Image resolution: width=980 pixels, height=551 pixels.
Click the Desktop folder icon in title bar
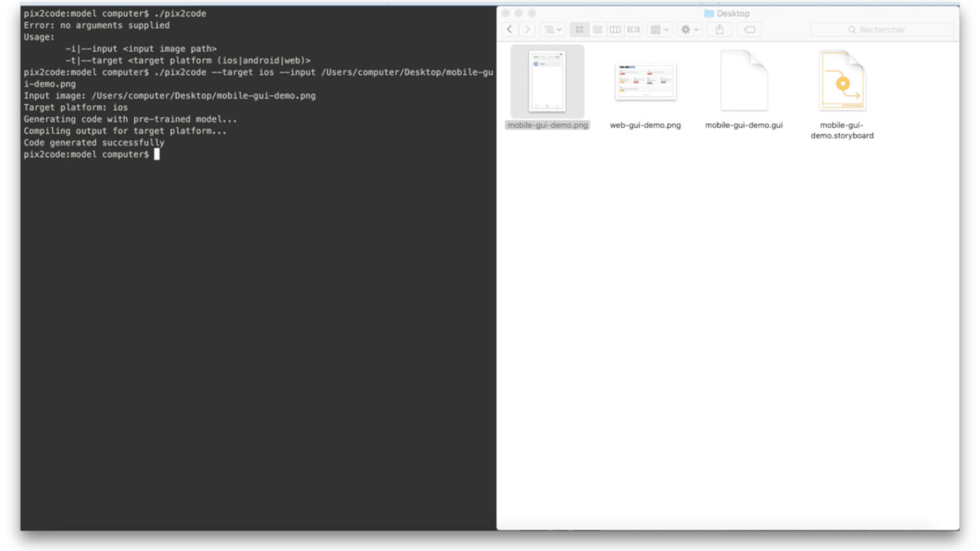[708, 13]
